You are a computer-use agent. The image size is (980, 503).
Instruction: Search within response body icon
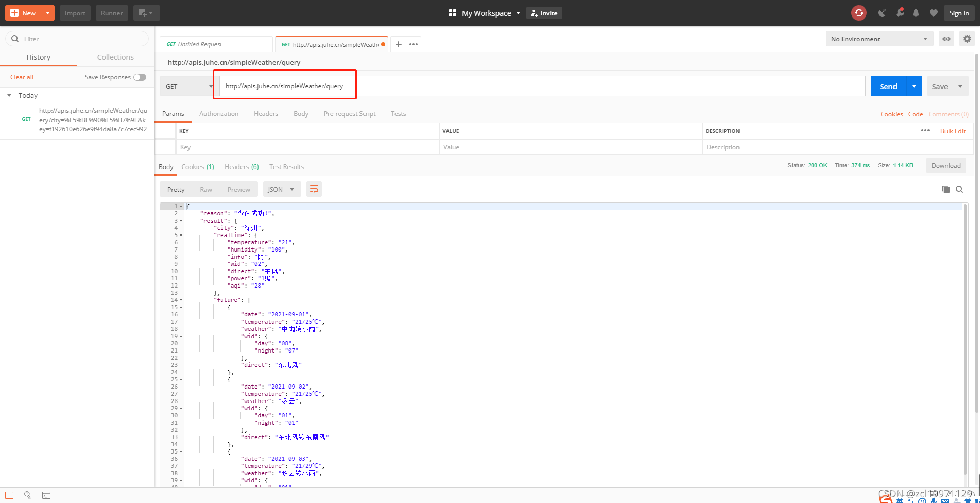(959, 189)
